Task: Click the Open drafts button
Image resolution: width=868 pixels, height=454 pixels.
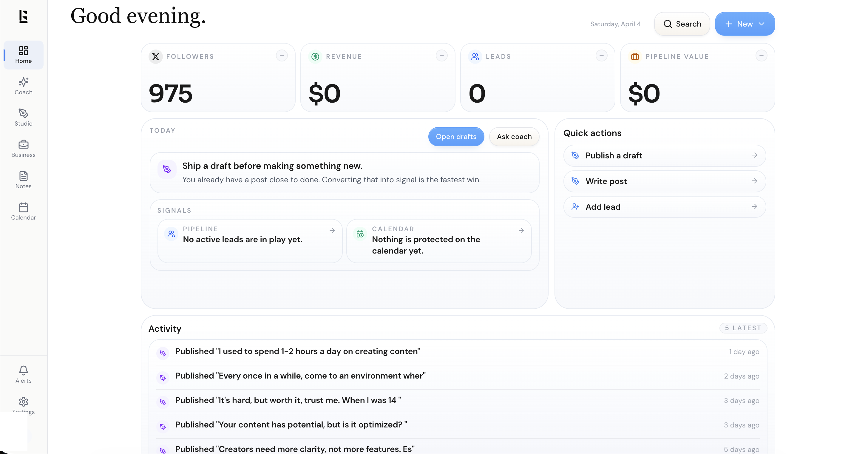Action: point(456,137)
